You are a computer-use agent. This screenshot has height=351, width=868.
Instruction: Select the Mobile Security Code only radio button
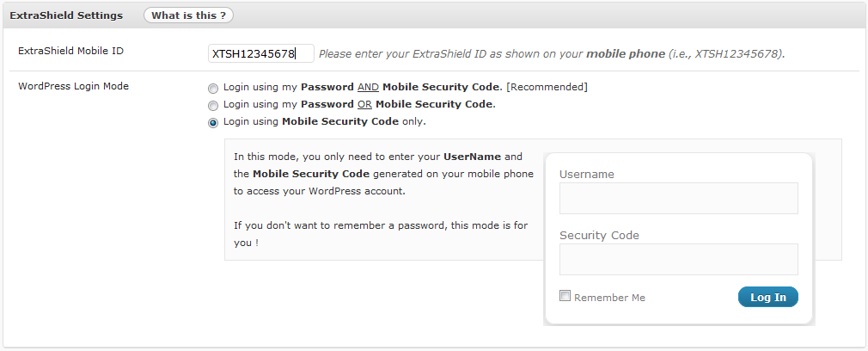pyautogui.click(x=213, y=123)
